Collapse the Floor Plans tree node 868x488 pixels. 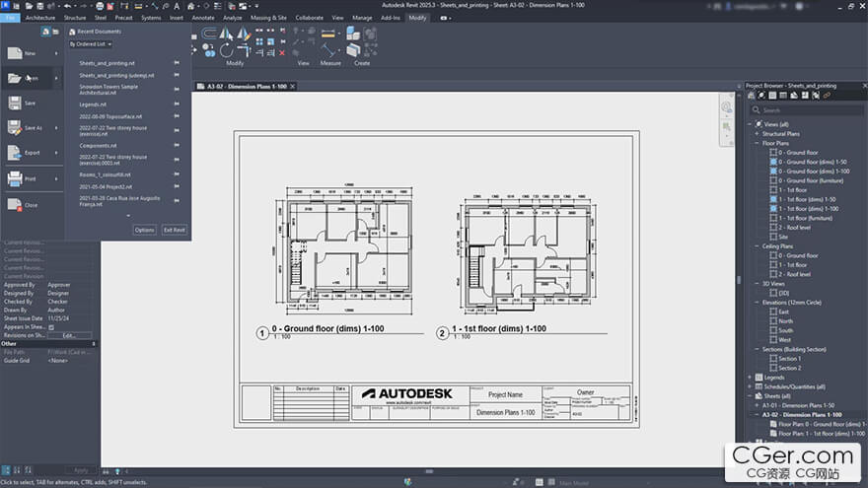(x=757, y=143)
